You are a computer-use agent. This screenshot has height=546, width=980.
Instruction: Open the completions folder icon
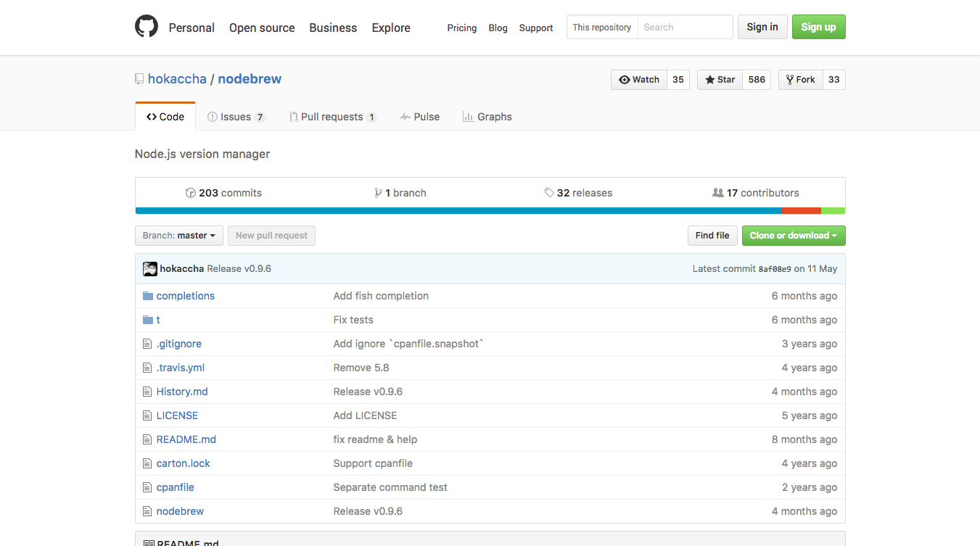(148, 296)
